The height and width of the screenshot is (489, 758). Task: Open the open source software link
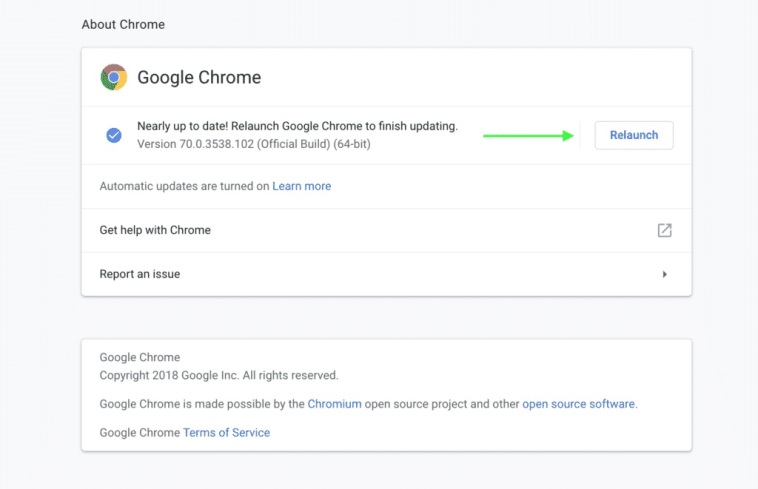coord(579,404)
